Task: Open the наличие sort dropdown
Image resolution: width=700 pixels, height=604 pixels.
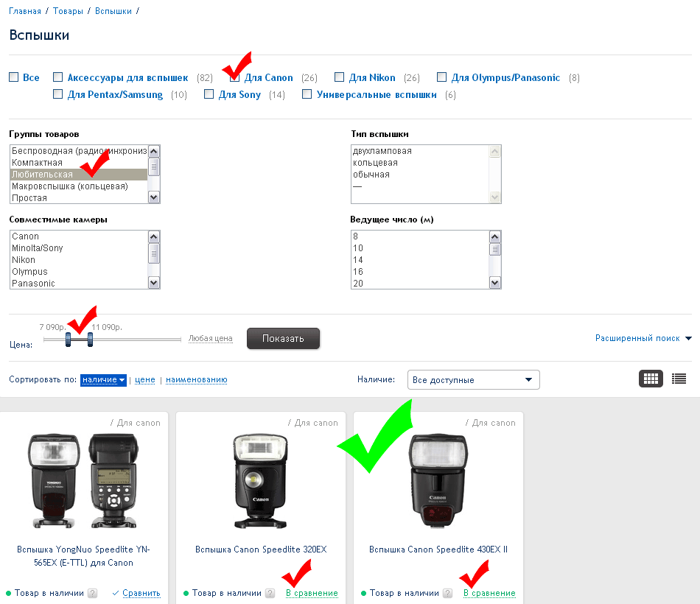Action: [103, 380]
